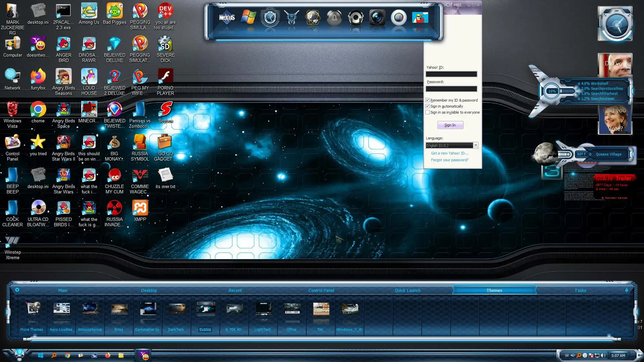Click the Nexus dock logo icon
644x362 pixels.
pyautogui.click(x=227, y=17)
